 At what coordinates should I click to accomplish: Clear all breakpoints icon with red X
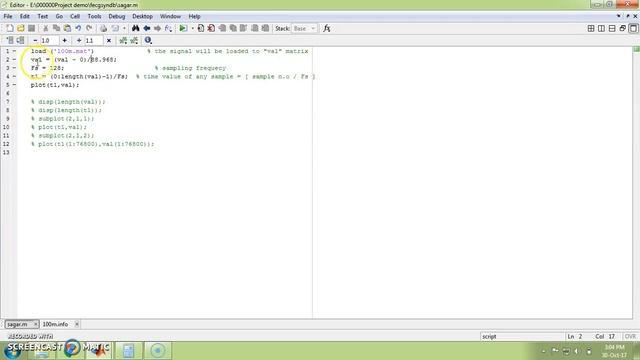pos(211,28)
